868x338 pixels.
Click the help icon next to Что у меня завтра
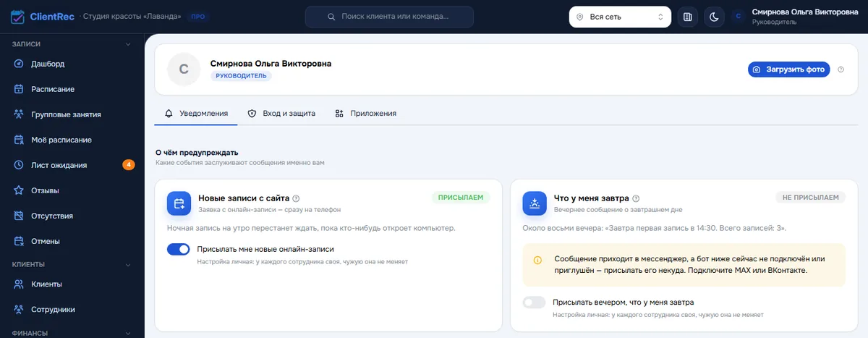point(636,198)
